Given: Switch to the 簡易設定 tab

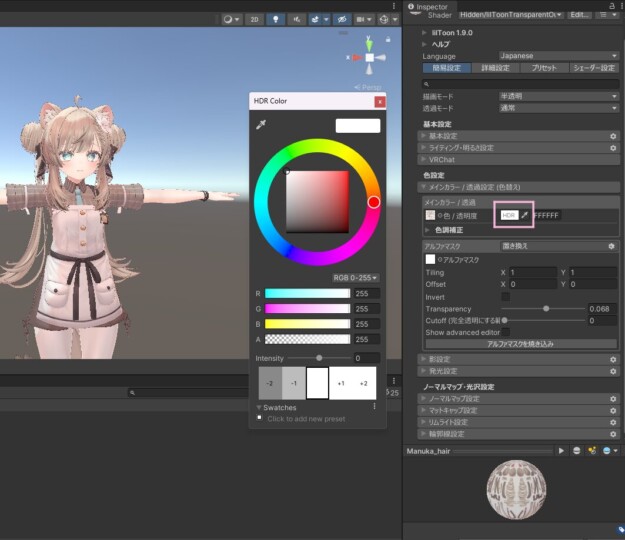Looking at the screenshot, I should (447, 68).
